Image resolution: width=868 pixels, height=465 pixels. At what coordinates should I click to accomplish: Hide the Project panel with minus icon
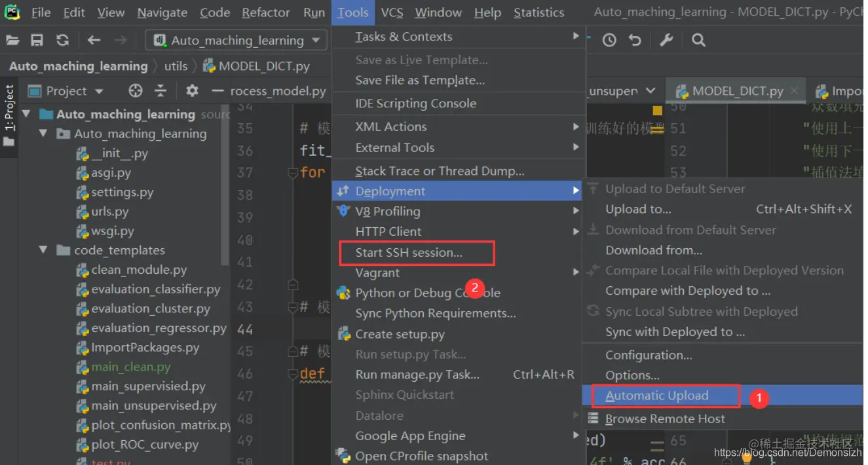[x=218, y=91]
